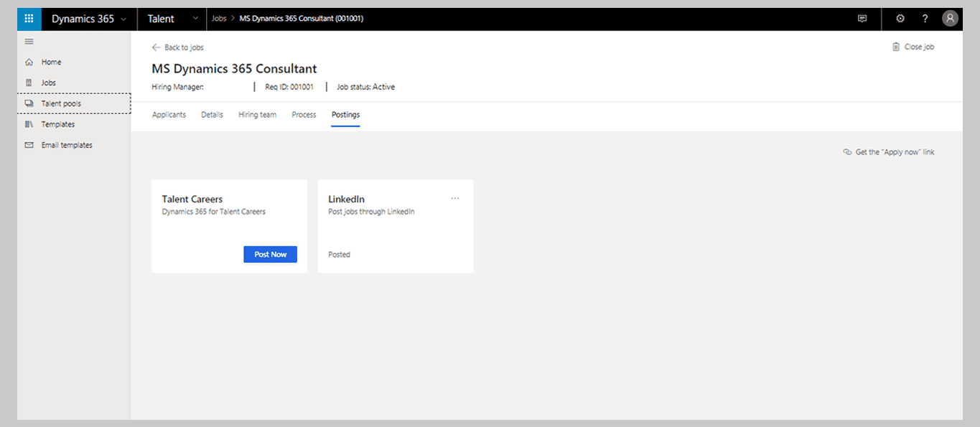Click the Hiring Manager label
Viewport: 980px width, 427px height.
(178, 87)
